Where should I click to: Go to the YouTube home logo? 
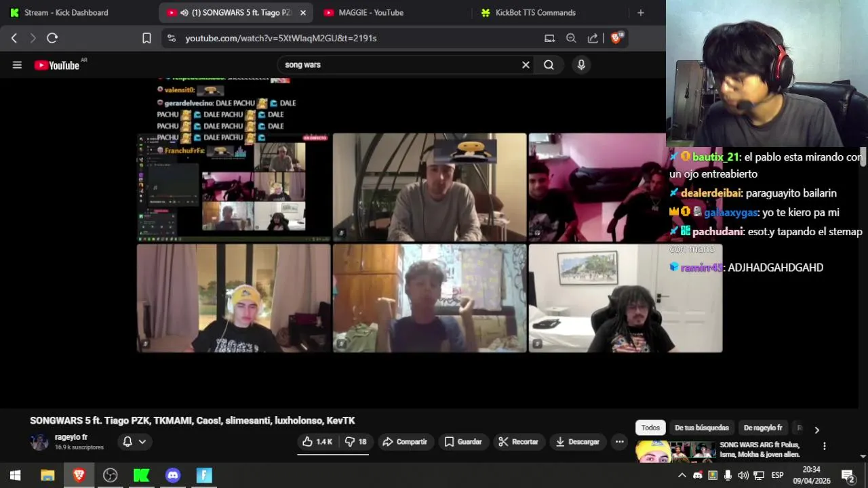coord(57,65)
